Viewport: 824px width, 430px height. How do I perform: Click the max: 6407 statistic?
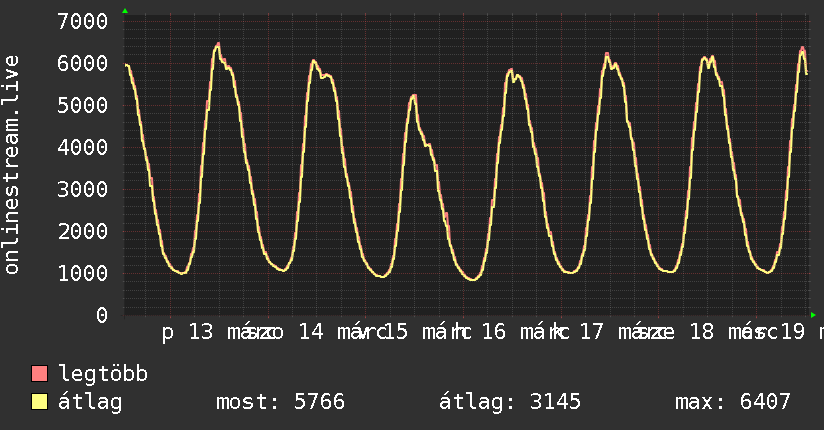tap(732, 402)
